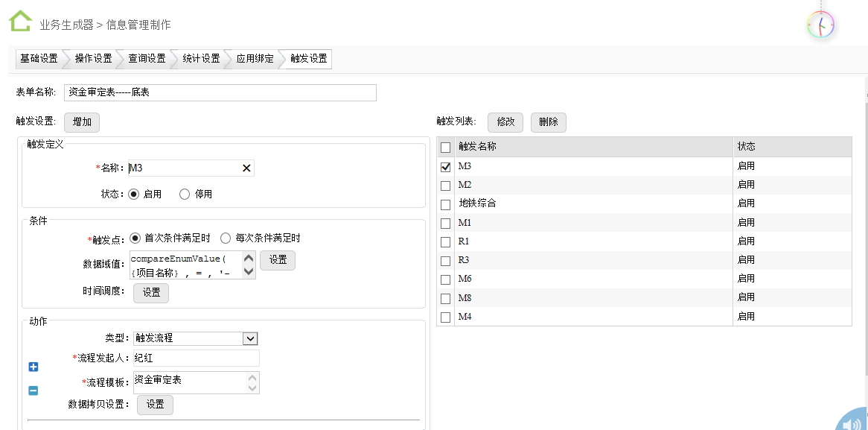The image size is (868, 430).
Task: Click the blue minus remove-action icon
Action: 33,391
